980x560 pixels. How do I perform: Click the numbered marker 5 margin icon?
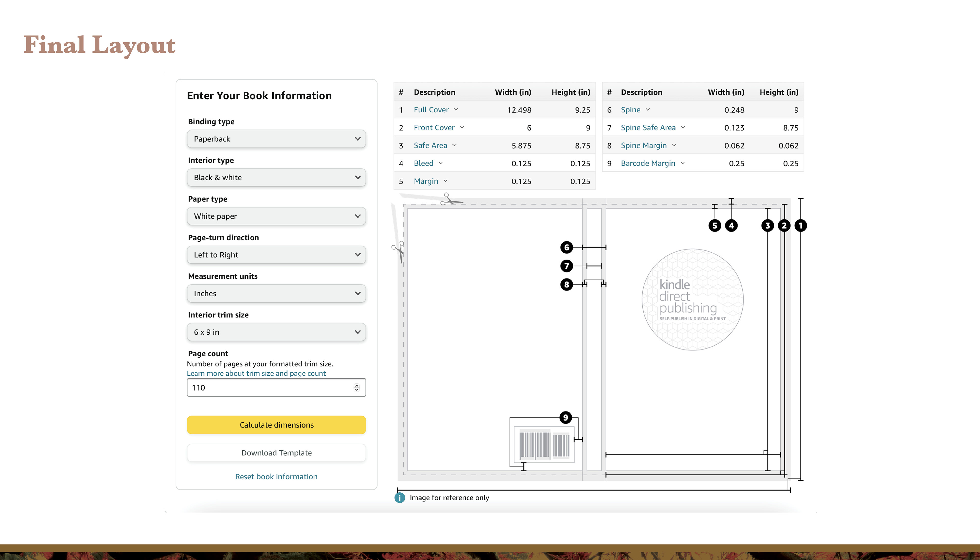tap(714, 225)
